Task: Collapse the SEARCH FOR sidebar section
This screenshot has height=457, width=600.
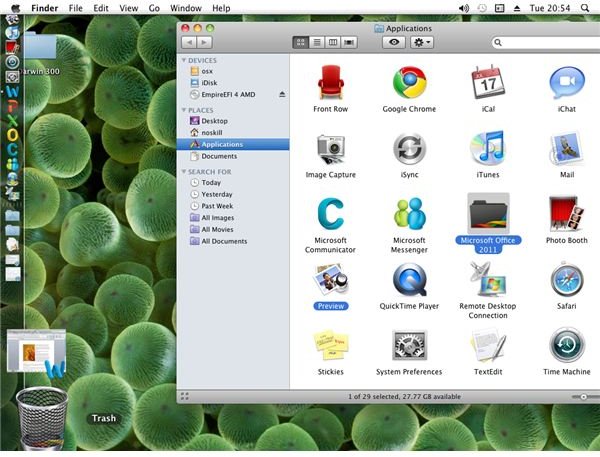Action: click(184, 171)
